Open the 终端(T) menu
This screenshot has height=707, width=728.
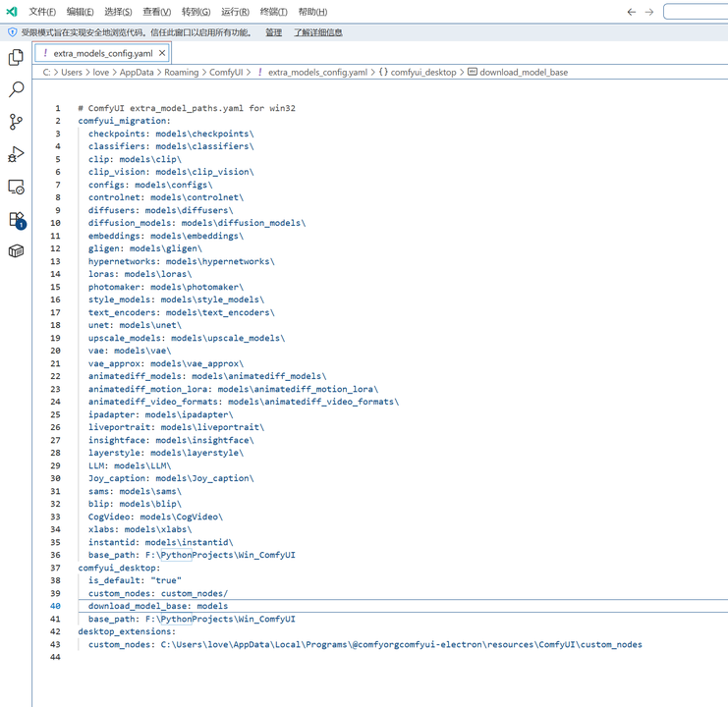(x=274, y=12)
